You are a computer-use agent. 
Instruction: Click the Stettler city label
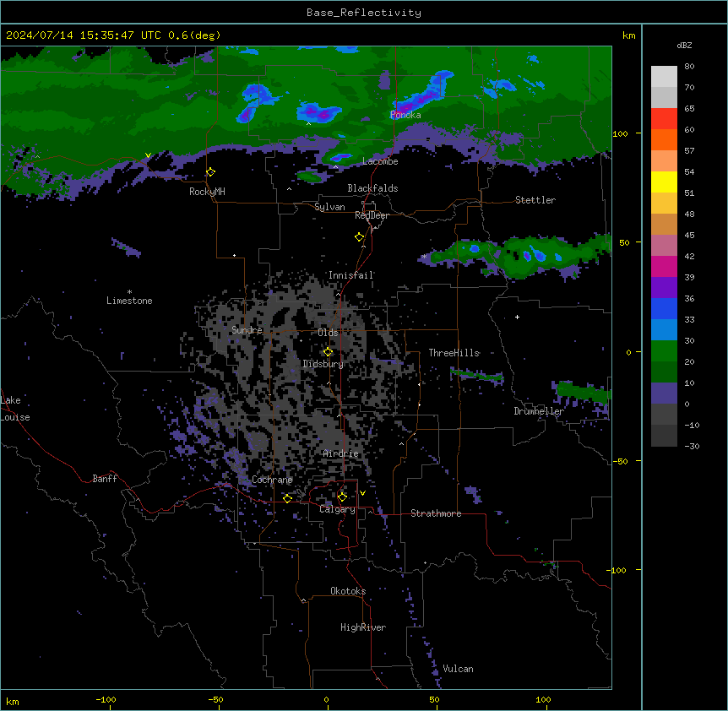tap(535, 200)
